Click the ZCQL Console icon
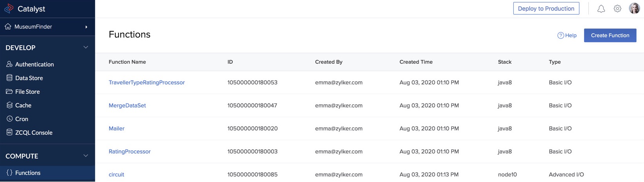Screen dimensions: 644x182 click(x=9, y=132)
